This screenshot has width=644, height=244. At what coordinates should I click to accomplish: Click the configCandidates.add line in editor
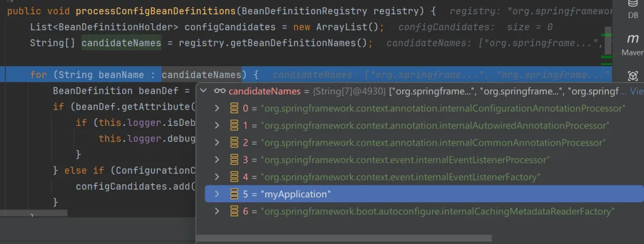click(135, 186)
